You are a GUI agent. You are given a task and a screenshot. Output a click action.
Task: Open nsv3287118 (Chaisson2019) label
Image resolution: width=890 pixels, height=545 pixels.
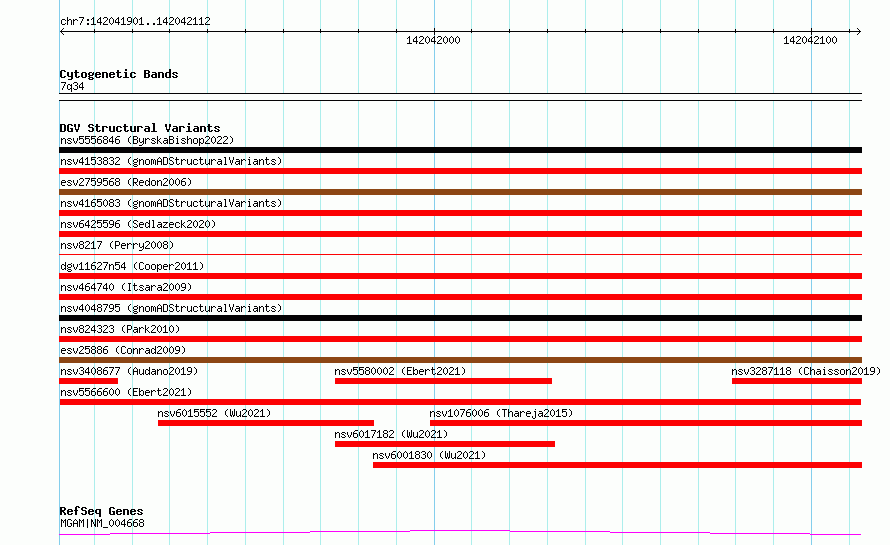(806, 371)
